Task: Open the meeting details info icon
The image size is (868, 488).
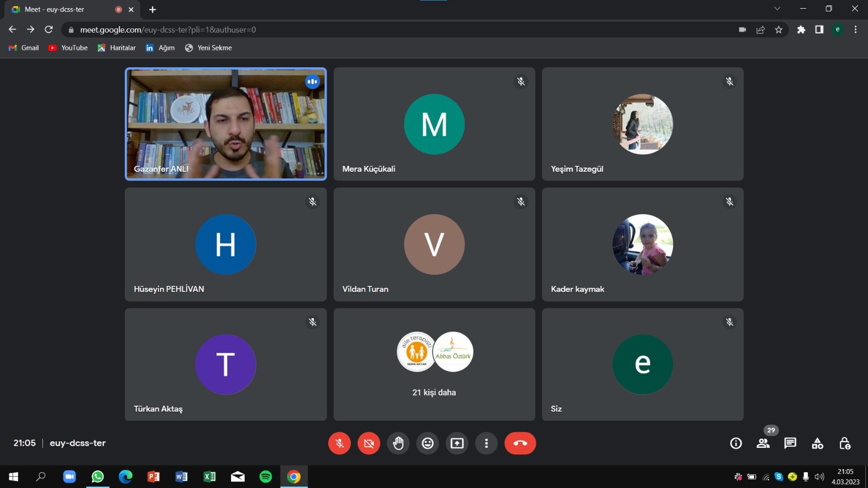Action: pyautogui.click(x=736, y=444)
